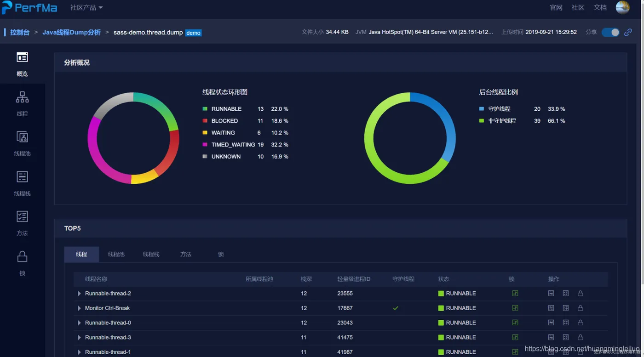This screenshot has height=357, width=644.
Task: Expand the Runnable-thread-1 row
Action: [x=79, y=352]
